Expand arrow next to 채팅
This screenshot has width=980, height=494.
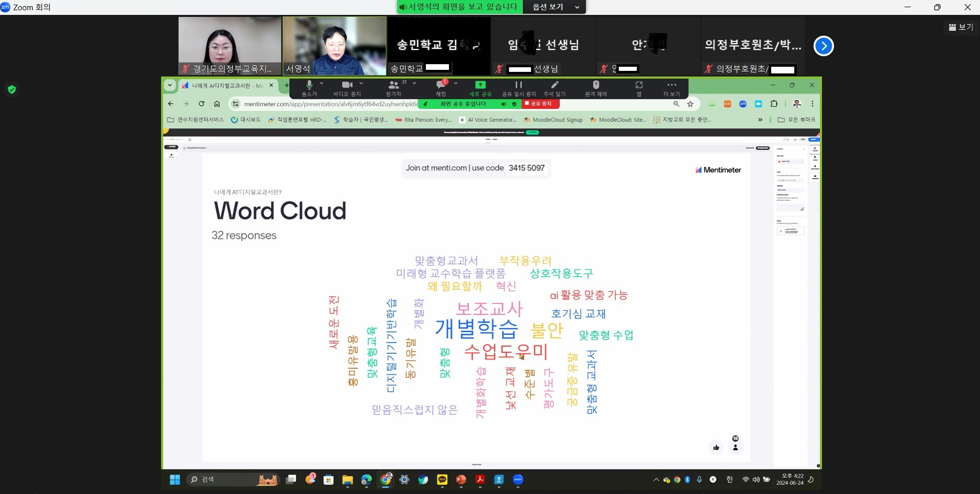(x=456, y=83)
